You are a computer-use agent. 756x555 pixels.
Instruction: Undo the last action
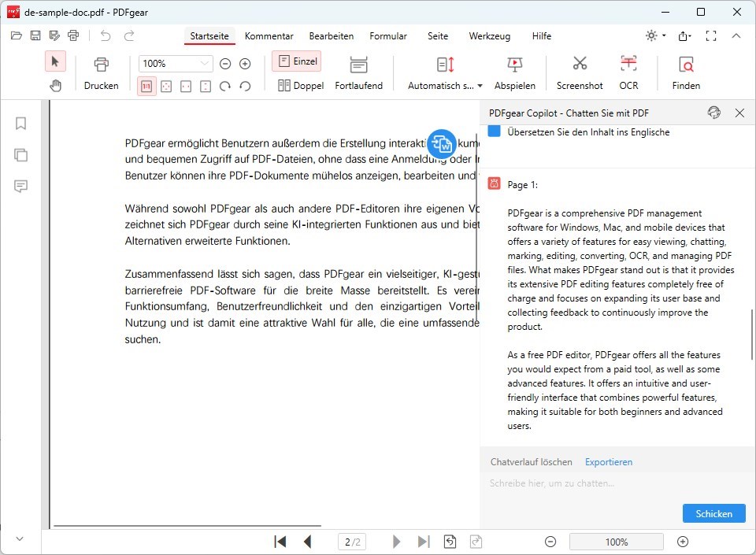(x=106, y=35)
